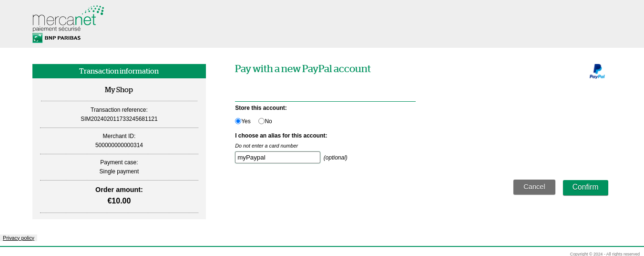
Task: Click the Mercanet logo
Action: tap(68, 18)
